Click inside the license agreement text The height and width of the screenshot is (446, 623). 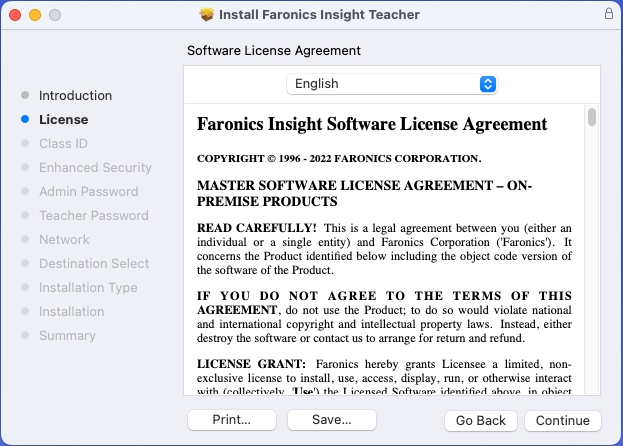pos(384,250)
